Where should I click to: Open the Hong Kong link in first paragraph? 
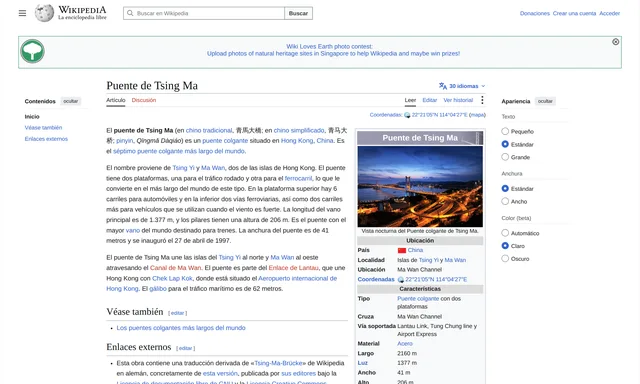(x=297, y=140)
